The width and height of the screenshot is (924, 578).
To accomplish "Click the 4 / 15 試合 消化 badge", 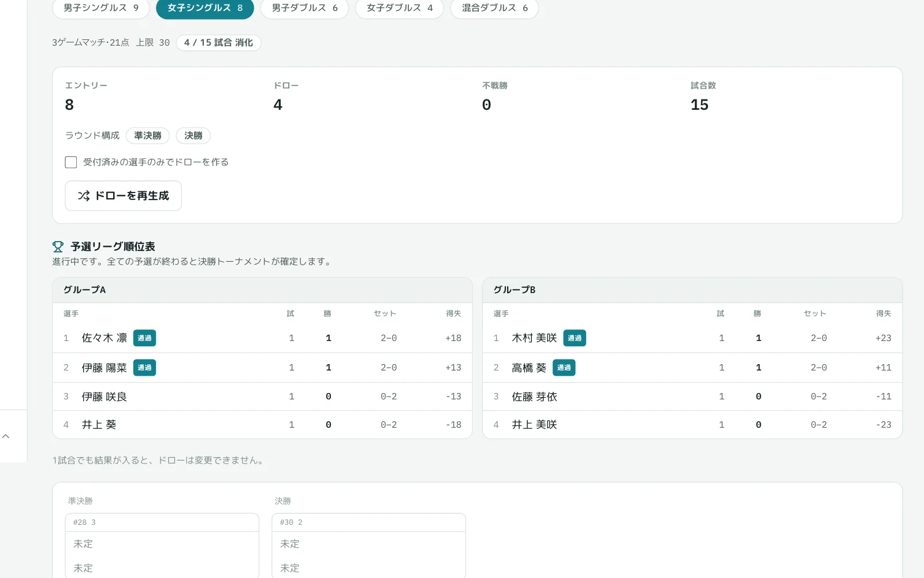I will 218,43.
